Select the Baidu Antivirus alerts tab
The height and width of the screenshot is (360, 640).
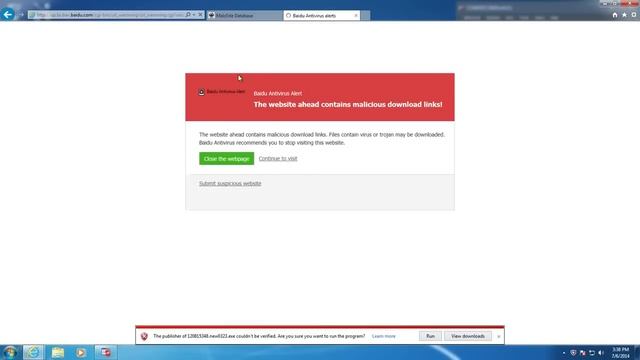click(321, 16)
